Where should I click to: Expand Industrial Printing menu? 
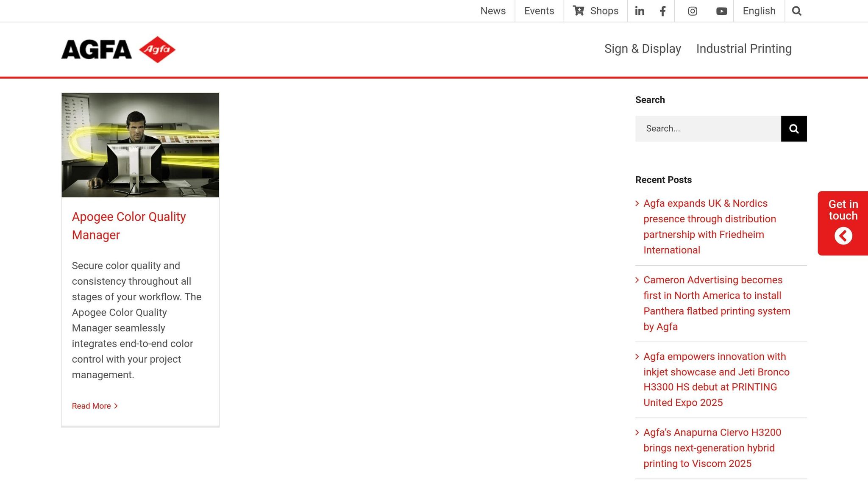click(x=744, y=49)
